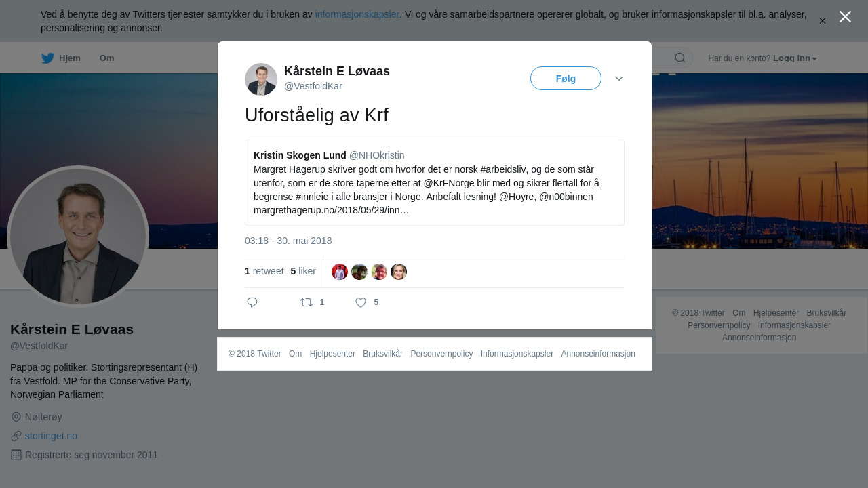Image resolution: width=868 pixels, height=488 pixels.
Task: Expand the tweet options chevron menu
Action: coord(619,79)
